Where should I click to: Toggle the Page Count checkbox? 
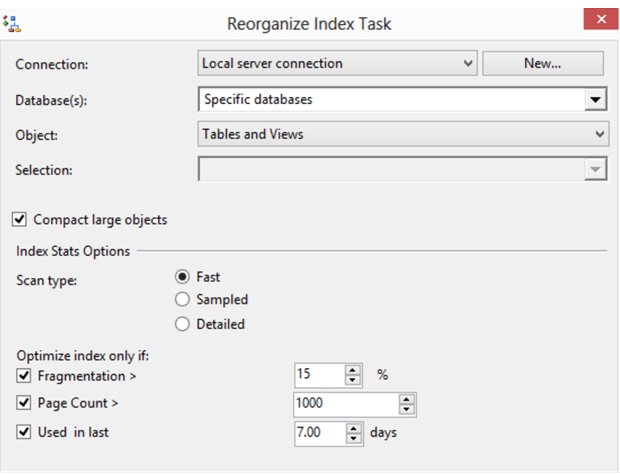(x=24, y=403)
